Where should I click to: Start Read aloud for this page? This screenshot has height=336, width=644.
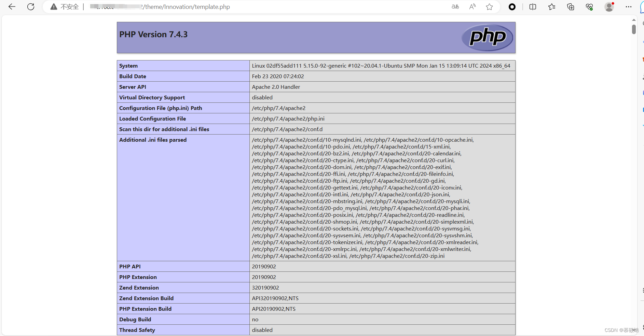(472, 7)
